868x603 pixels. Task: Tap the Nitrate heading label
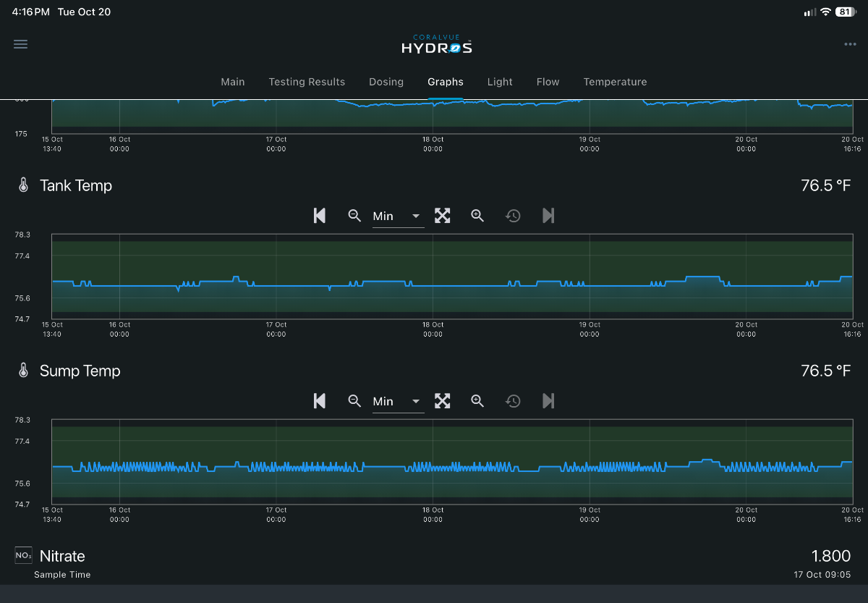pos(62,556)
